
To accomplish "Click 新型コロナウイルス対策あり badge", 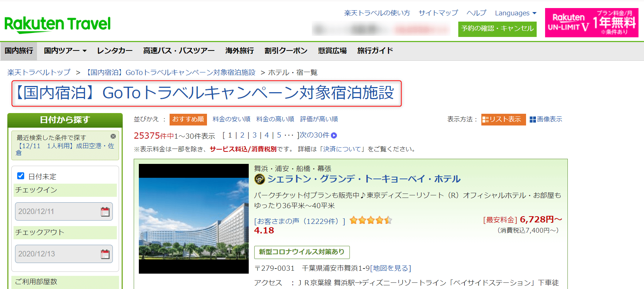I will (302, 252).
